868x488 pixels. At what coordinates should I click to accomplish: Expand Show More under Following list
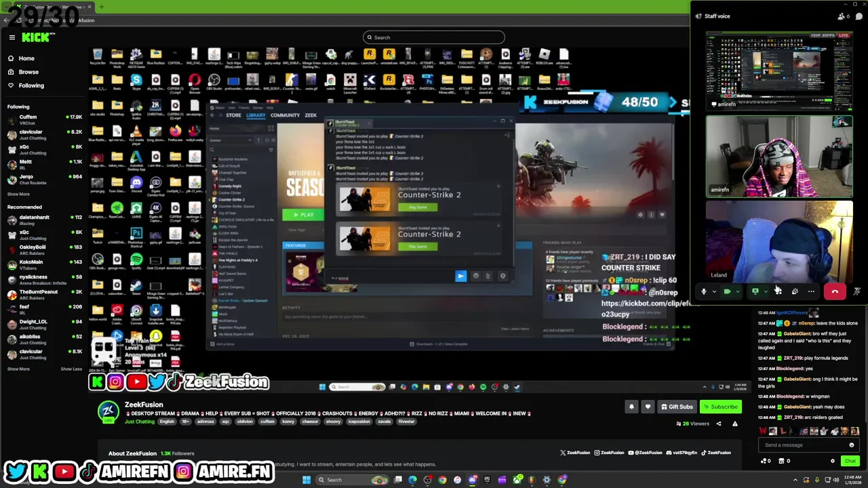click(18, 194)
